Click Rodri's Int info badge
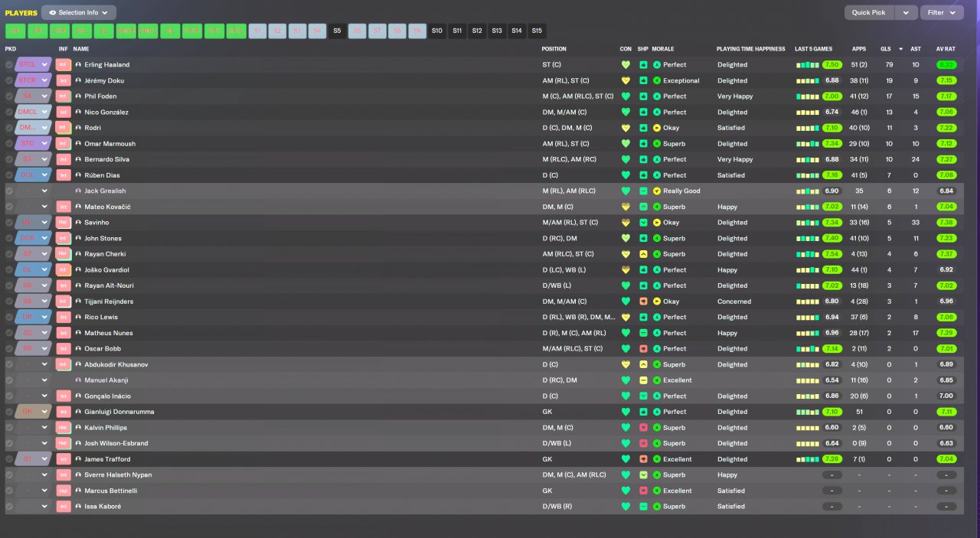This screenshot has width=980, height=538. (64, 128)
